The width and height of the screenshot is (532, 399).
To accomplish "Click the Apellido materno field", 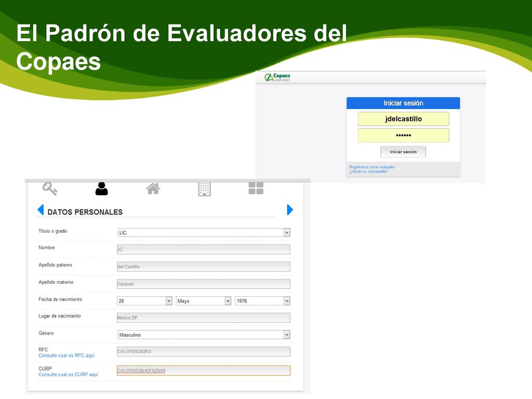I will tap(204, 284).
